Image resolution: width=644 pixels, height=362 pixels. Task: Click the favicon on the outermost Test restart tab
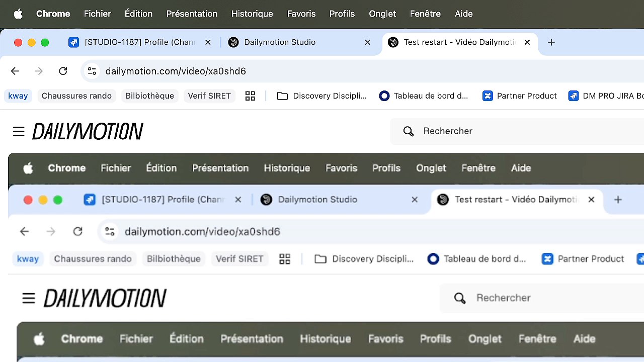coord(393,42)
